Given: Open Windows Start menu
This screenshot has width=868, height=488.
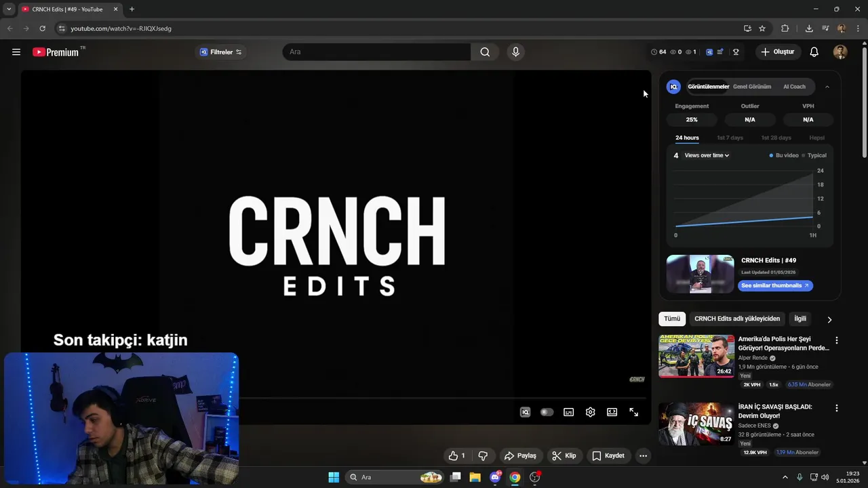Looking at the screenshot, I should (x=334, y=477).
